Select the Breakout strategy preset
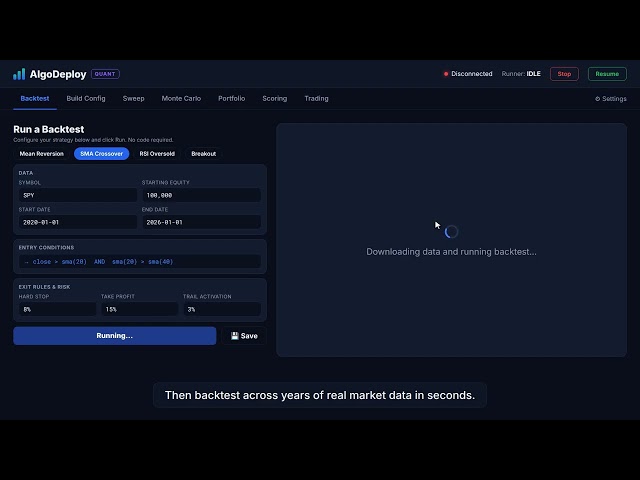The width and height of the screenshot is (640, 480). [204, 154]
